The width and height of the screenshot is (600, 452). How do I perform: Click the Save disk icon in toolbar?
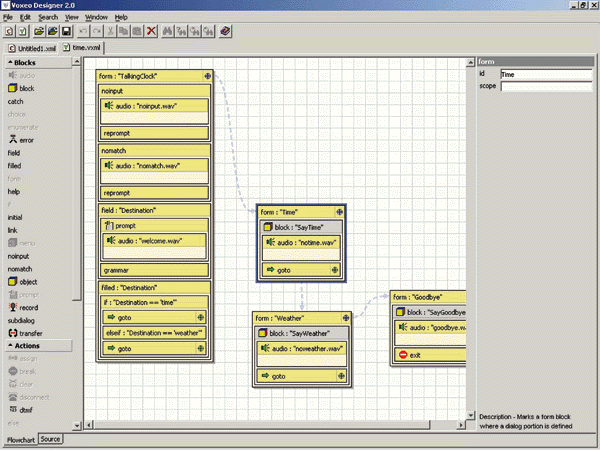[x=66, y=32]
